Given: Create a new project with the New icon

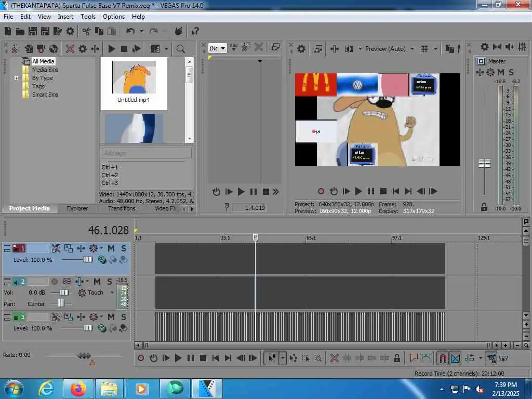Looking at the screenshot, I should click(x=8, y=31).
